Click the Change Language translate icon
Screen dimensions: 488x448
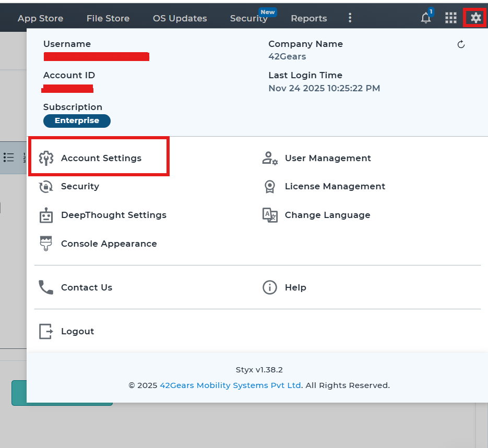(269, 215)
